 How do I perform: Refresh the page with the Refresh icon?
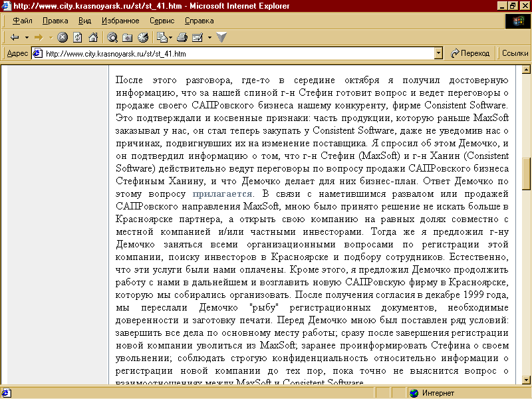(78, 37)
